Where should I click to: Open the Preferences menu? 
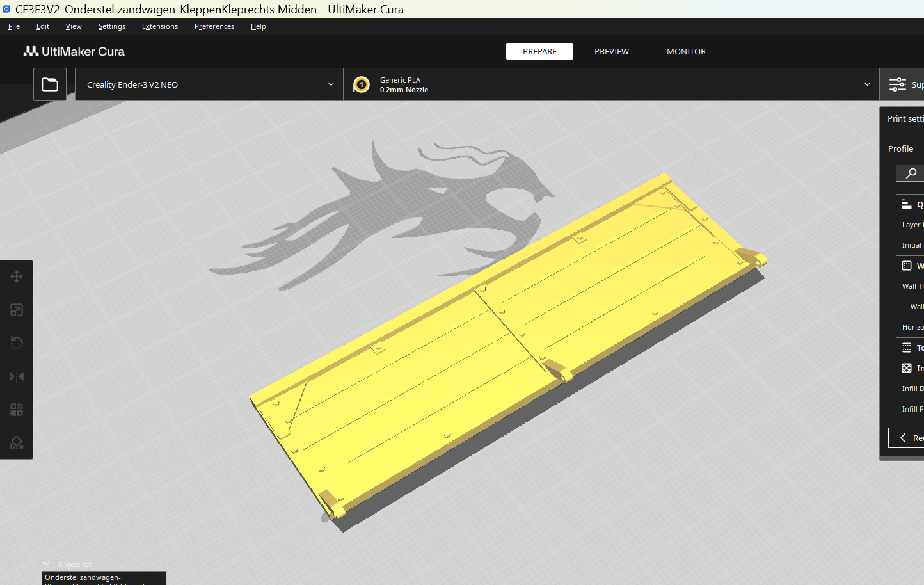[x=214, y=26]
